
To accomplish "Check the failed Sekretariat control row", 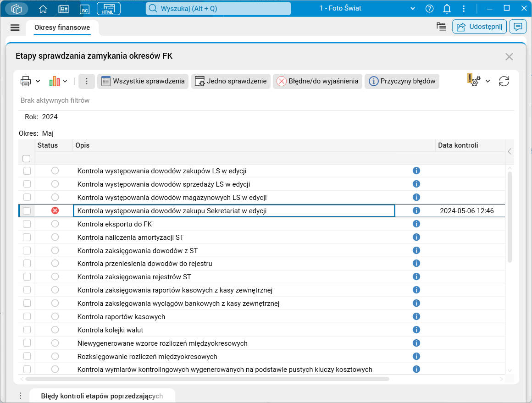I will click(26, 210).
